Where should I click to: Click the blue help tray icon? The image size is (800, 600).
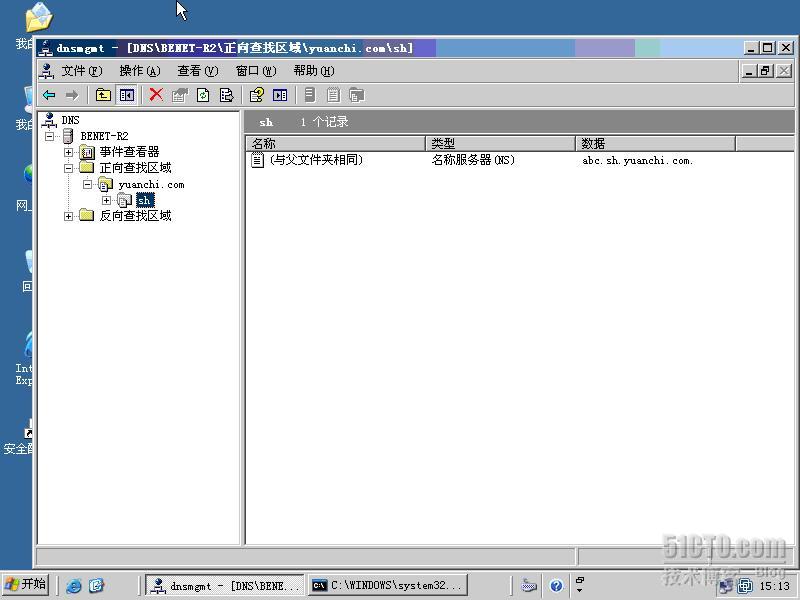(556, 585)
